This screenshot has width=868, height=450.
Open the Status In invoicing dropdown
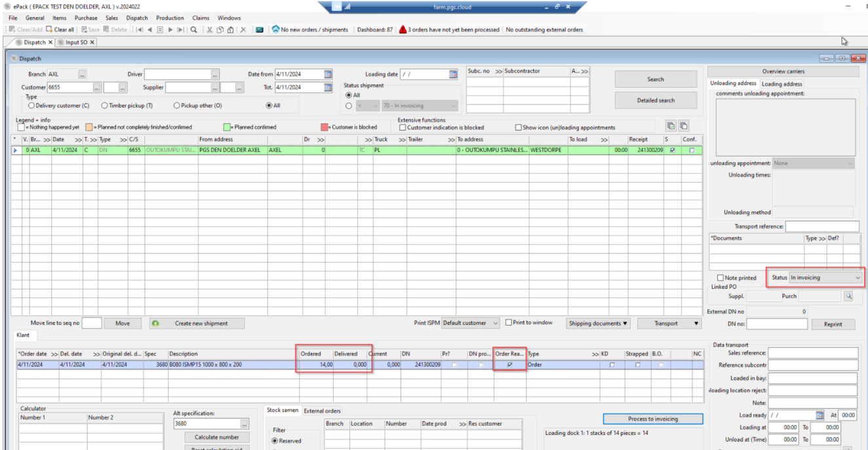[826, 278]
